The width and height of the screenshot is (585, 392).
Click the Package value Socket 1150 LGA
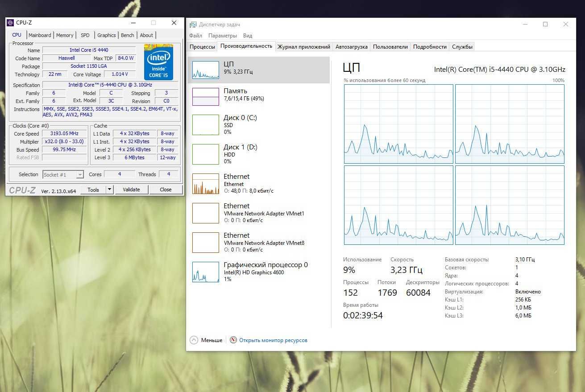click(x=89, y=66)
